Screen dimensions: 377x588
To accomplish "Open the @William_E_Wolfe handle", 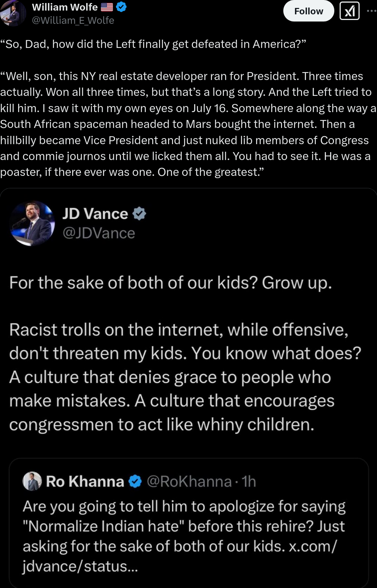I will pyautogui.click(x=73, y=20).
